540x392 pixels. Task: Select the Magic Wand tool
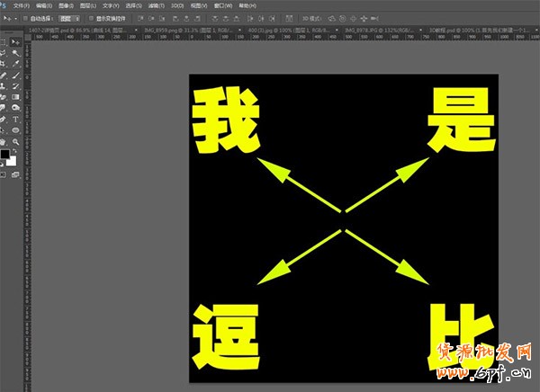[x=15, y=53]
